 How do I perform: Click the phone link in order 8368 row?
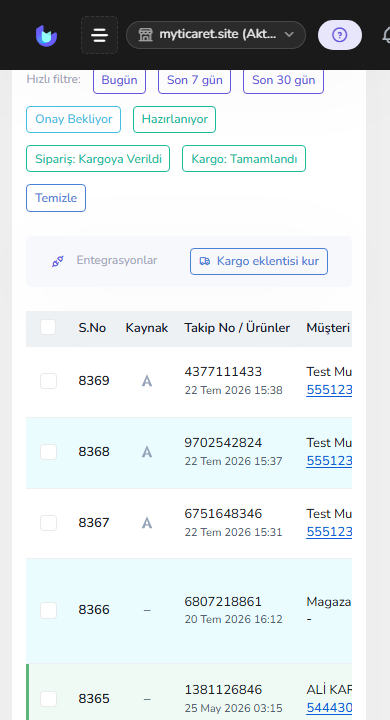[329, 461]
